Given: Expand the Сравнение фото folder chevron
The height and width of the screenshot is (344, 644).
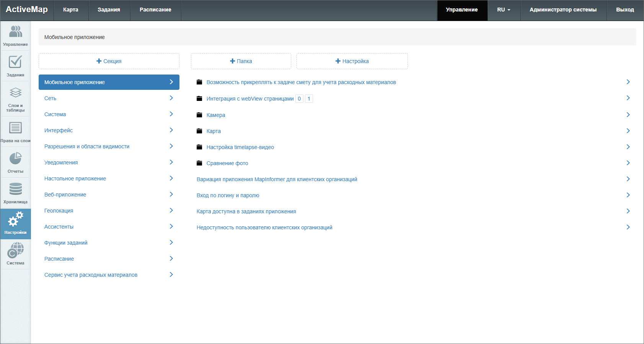Looking at the screenshot, I should [x=628, y=163].
